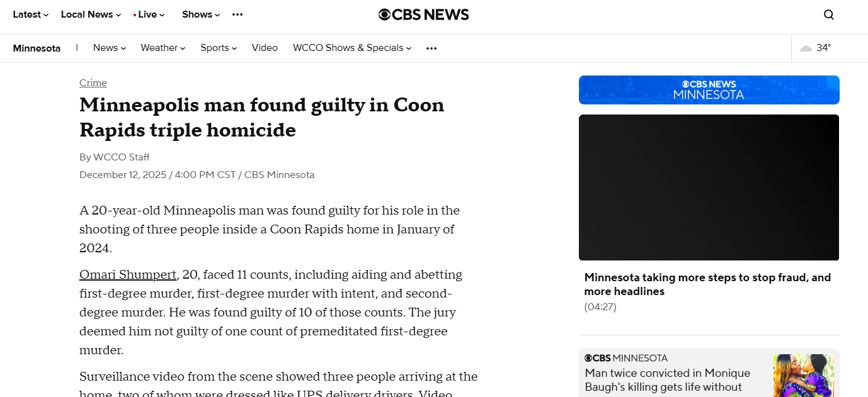Click the CBS News logo
868x397 pixels.
[423, 14]
